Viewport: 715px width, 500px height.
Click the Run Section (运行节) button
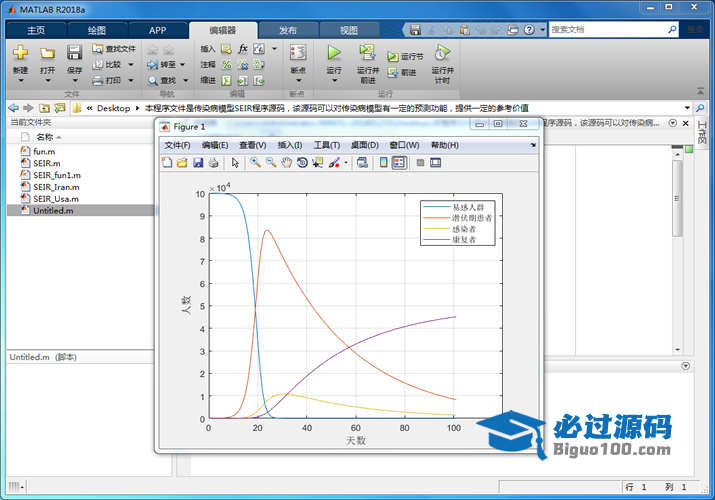tap(405, 57)
